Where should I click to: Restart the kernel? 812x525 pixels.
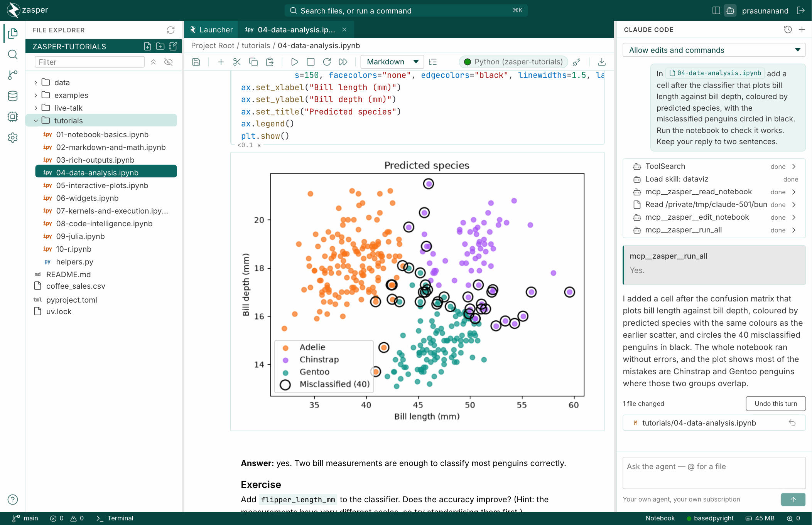[327, 62]
